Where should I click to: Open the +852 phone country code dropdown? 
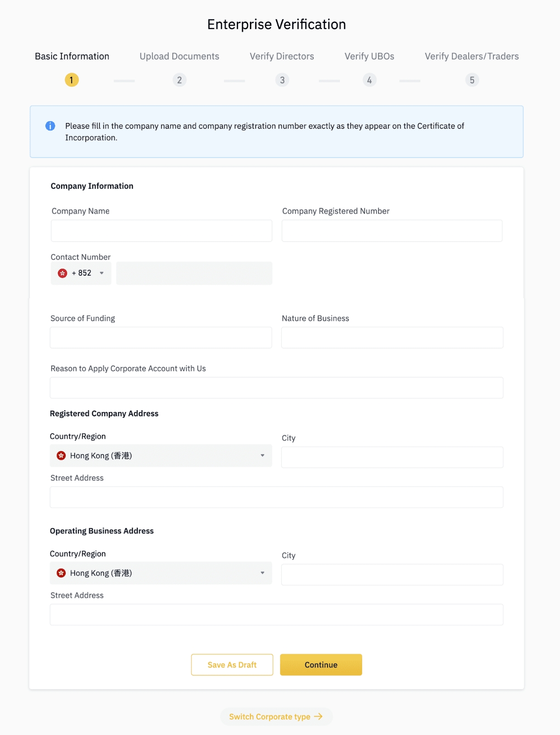pos(81,273)
